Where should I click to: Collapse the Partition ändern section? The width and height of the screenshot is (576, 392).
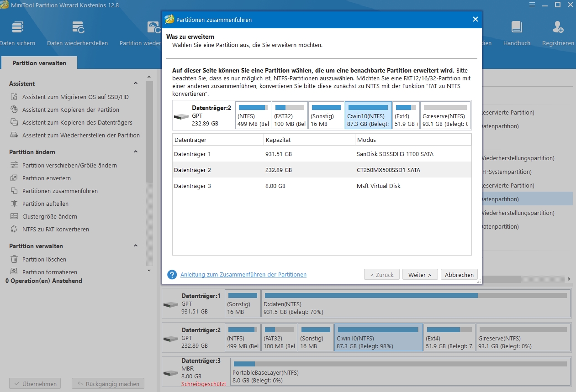click(x=136, y=152)
